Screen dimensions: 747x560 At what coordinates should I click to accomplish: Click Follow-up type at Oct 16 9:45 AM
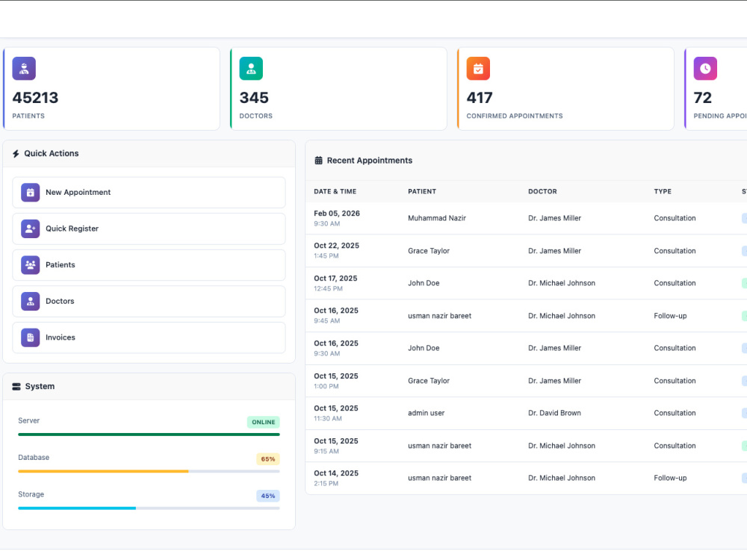click(670, 316)
